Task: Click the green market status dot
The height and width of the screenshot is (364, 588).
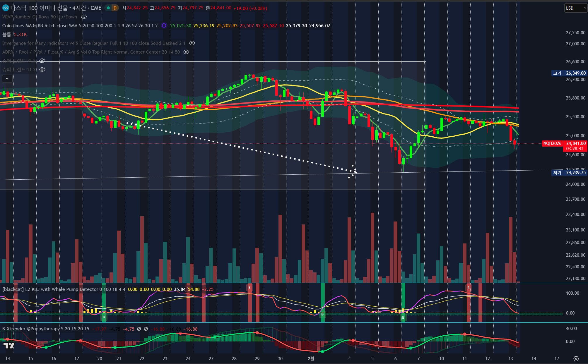Action: (x=108, y=8)
